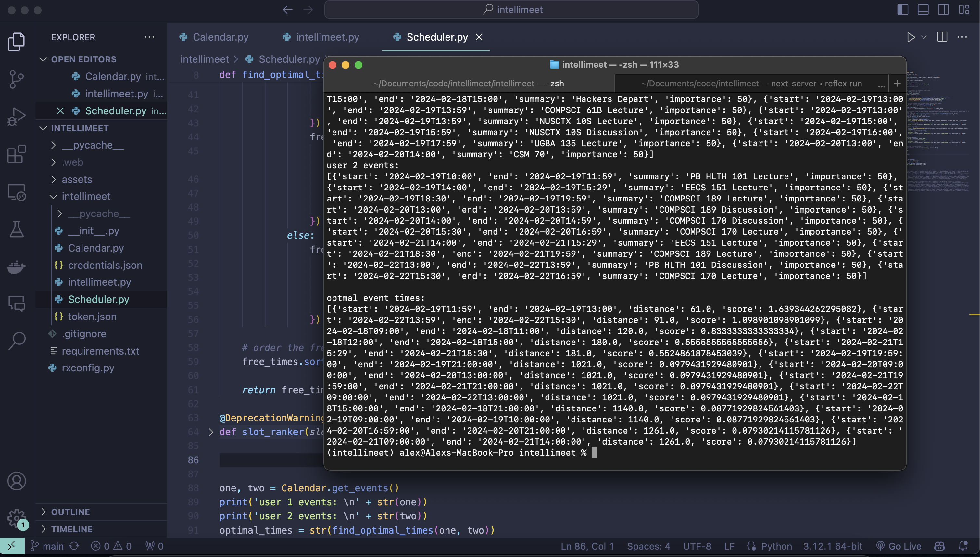Image resolution: width=980 pixels, height=557 pixels.
Task: Expand the assets folder in explorer
Action: click(x=76, y=179)
